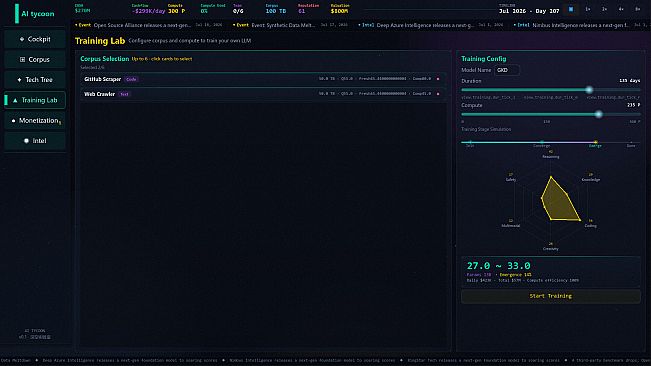Click the Training Lab triangle icon
Image resolution: width=651 pixels, height=366 pixels.
(15, 100)
